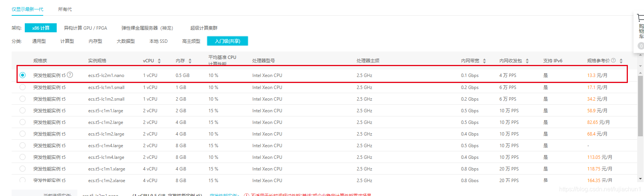Click 0.5 GiB memory cell
Viewport: 644px width, 196px height.
[x=182, y=75]
